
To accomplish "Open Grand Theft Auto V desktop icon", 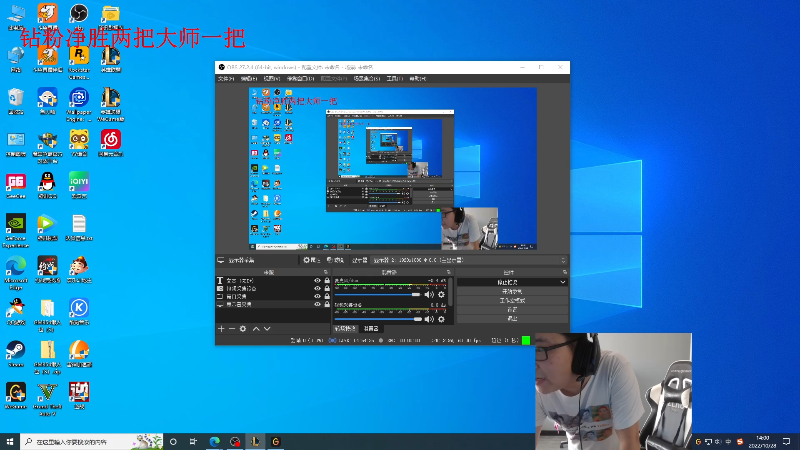I will (47, 399).
